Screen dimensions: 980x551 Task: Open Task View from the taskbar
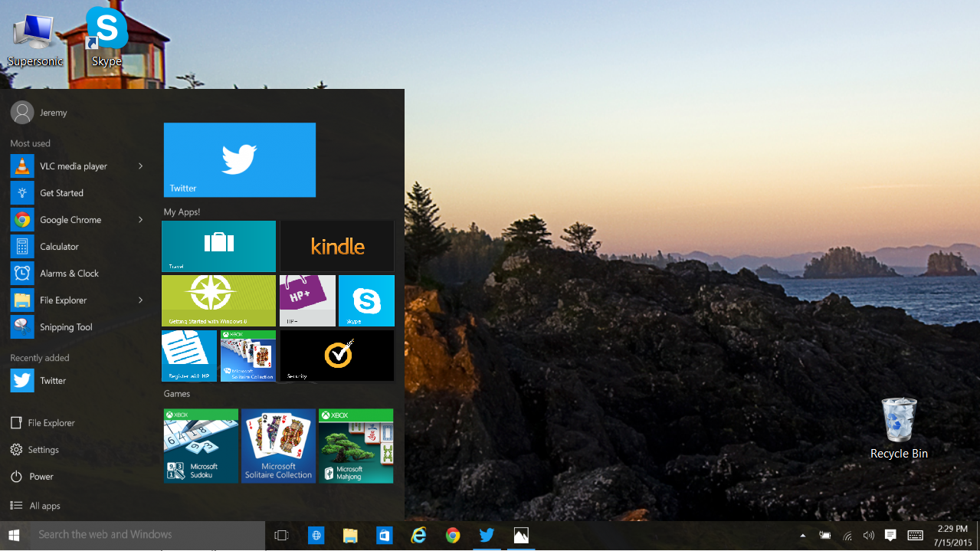pyautogui.click(x=281, y=536)
